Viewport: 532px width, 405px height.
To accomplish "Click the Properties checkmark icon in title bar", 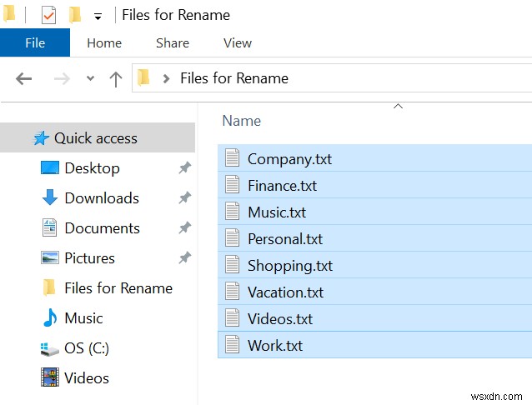I will coord(48,15).
